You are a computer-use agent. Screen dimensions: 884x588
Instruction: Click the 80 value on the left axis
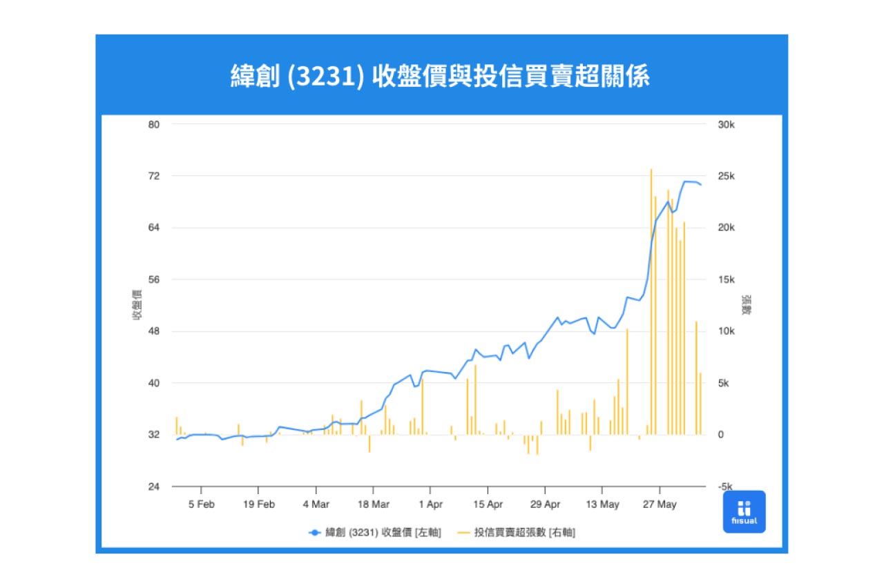pyautogui.click(x=153, y=124)
